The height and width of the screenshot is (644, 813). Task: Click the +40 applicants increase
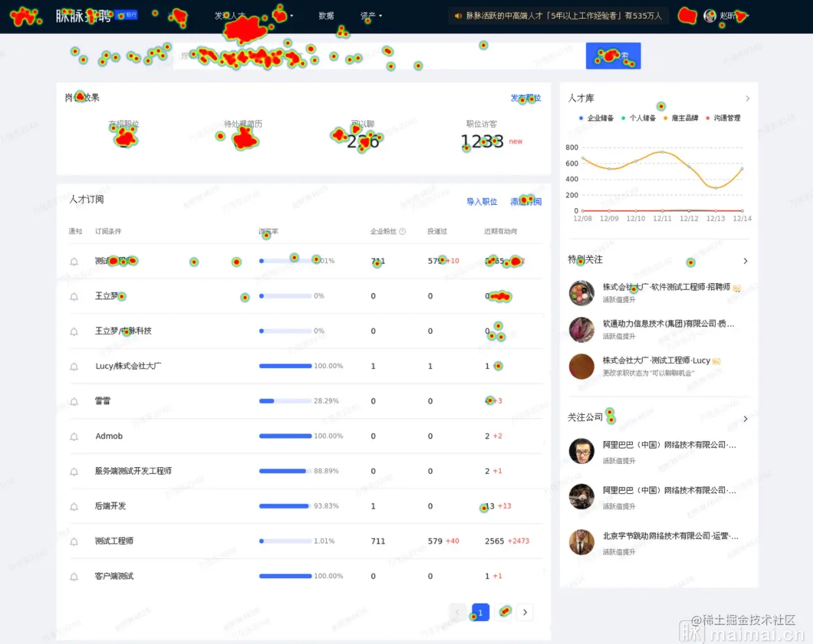pos(452,542)
